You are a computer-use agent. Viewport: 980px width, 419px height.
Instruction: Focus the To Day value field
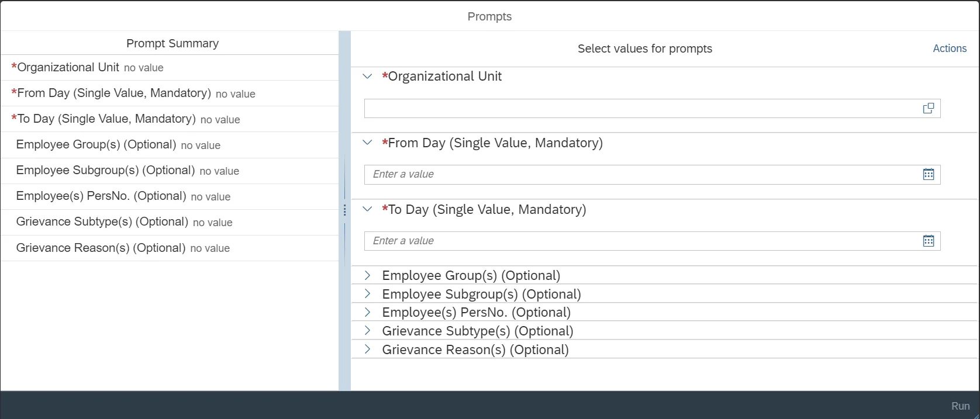(640, 241)
